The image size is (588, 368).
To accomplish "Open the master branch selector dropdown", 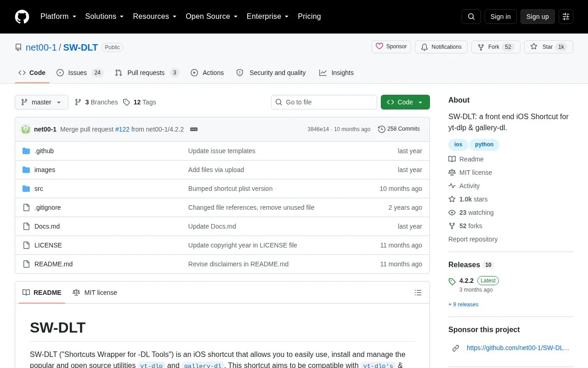I will click(41, 102).
